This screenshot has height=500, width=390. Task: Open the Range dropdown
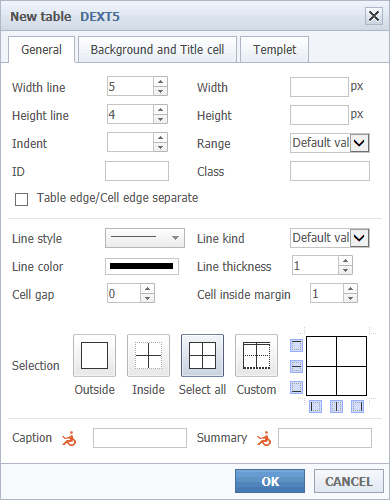329,143
